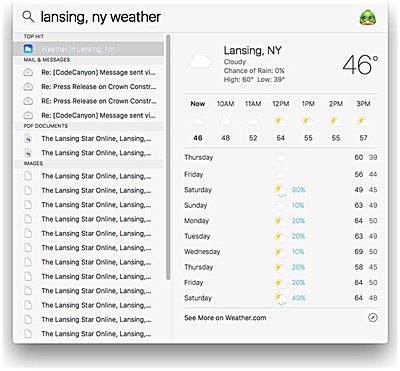Click the '10AM' hour label
The image size is (400, 371).
tap(225, 104)
